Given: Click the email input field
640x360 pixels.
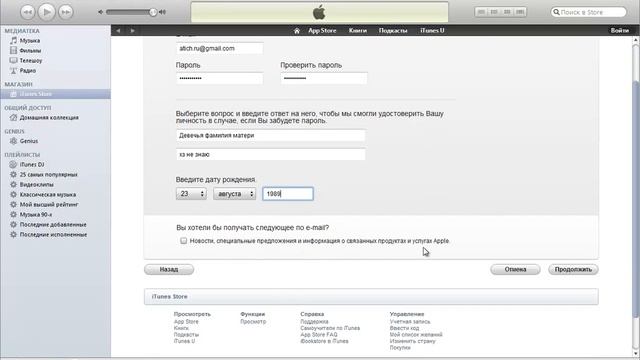Looking at the screenshot, I should click(220, 48).
